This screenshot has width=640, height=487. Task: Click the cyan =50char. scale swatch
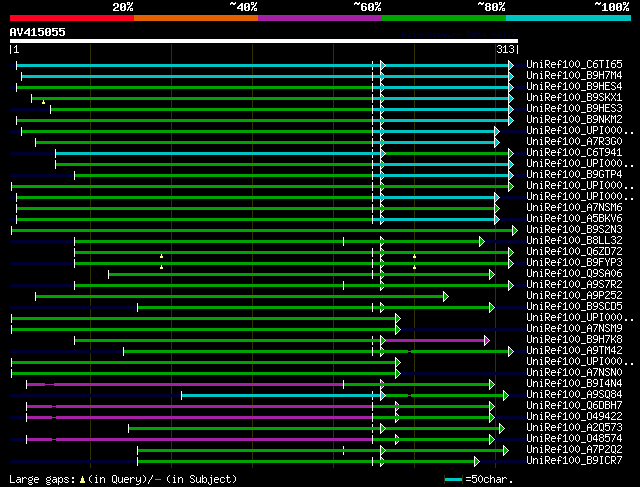453,479
